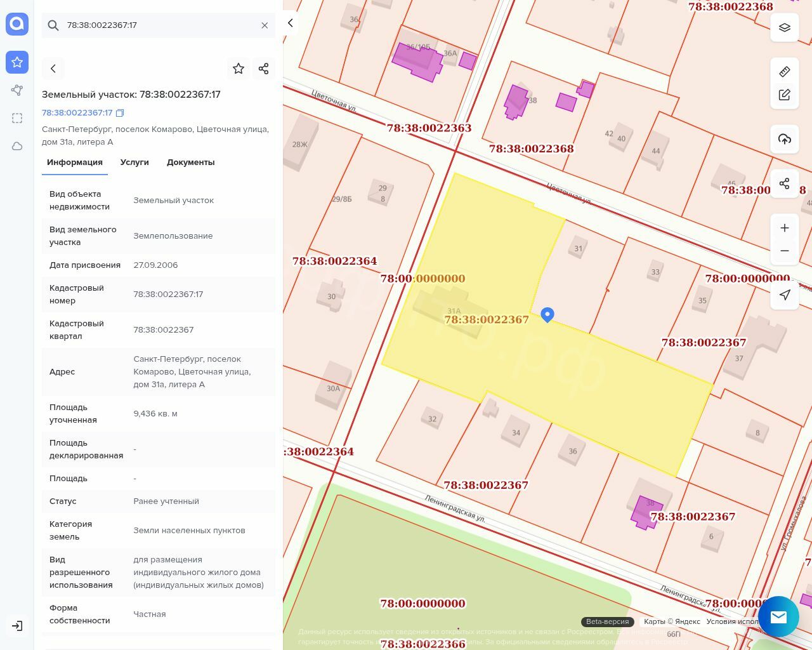Click the login arrow icon at bottom-left
812x650 pixels.
coord(17,626)
